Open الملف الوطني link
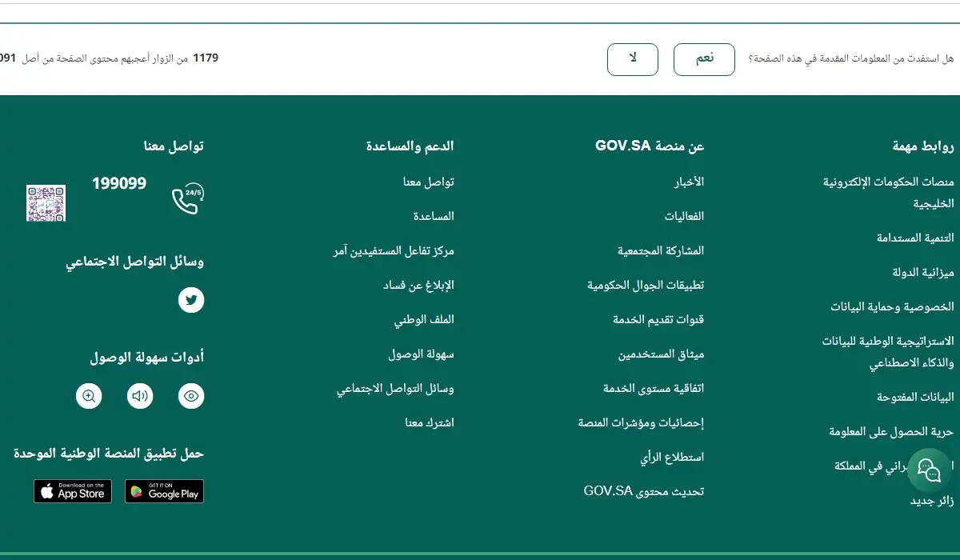 pos(424,319)
